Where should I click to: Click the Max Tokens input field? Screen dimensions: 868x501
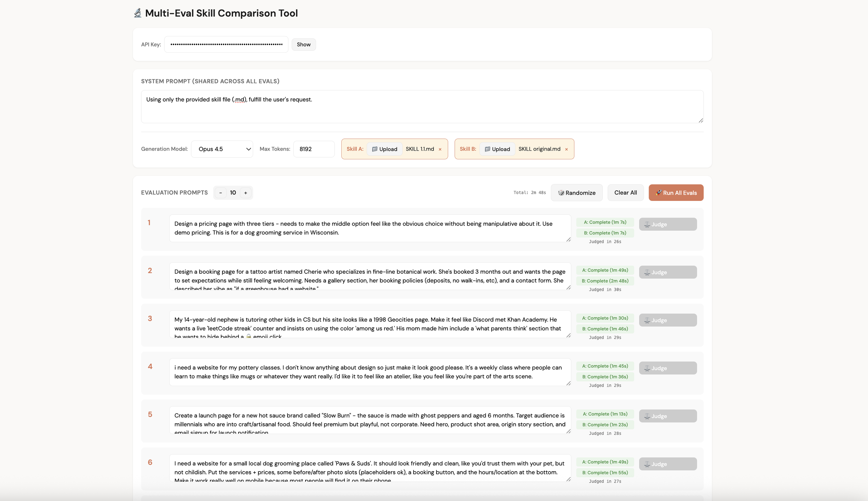(x=314, y=149)
